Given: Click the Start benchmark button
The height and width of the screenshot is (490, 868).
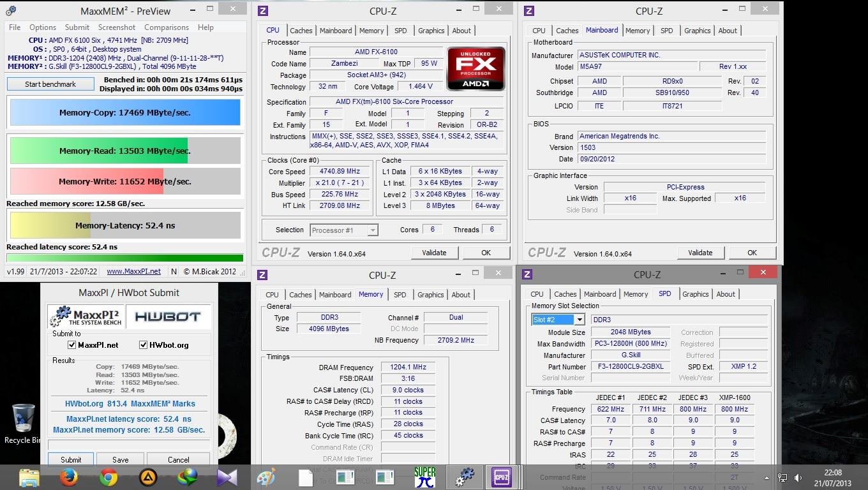Looking at the screenshot, I should pyautogui.click(x=50, y=84).
